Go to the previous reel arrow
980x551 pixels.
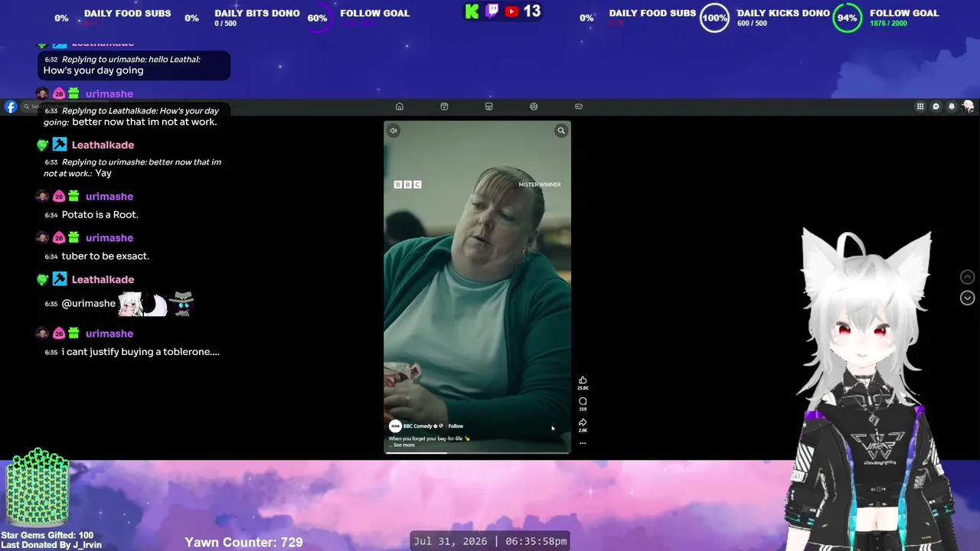(968, 277)
